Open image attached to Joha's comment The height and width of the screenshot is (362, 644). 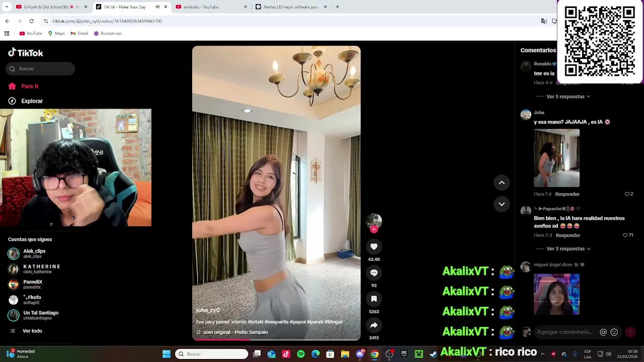coord(556,158)
